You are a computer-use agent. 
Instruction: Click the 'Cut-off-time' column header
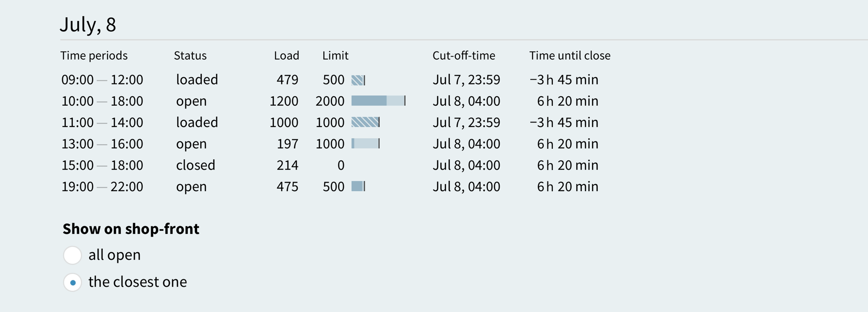coord(463,56)
